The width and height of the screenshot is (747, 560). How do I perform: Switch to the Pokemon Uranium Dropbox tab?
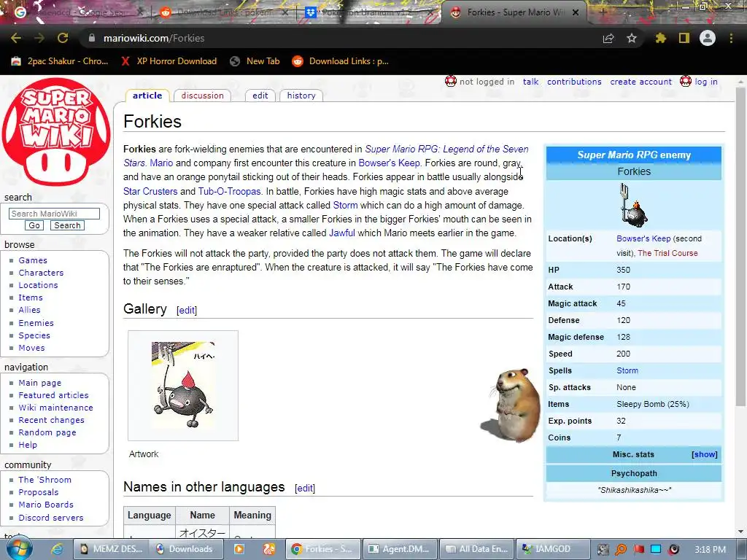[369, 12]
